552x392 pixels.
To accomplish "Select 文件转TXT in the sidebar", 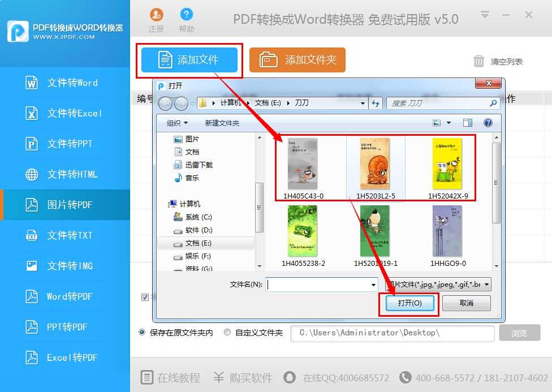I will coord(65,235).
